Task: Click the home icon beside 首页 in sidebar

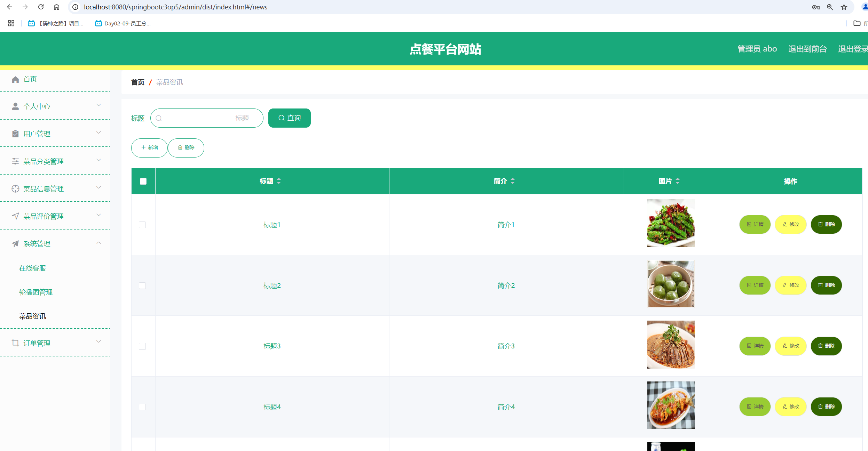Action: [x=15, y=79]
